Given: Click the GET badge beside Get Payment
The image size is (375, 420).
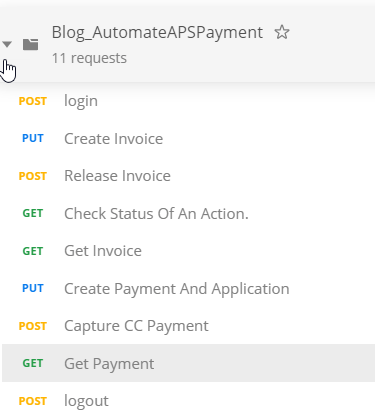Looking at the screenshot, I should point(33,363).
